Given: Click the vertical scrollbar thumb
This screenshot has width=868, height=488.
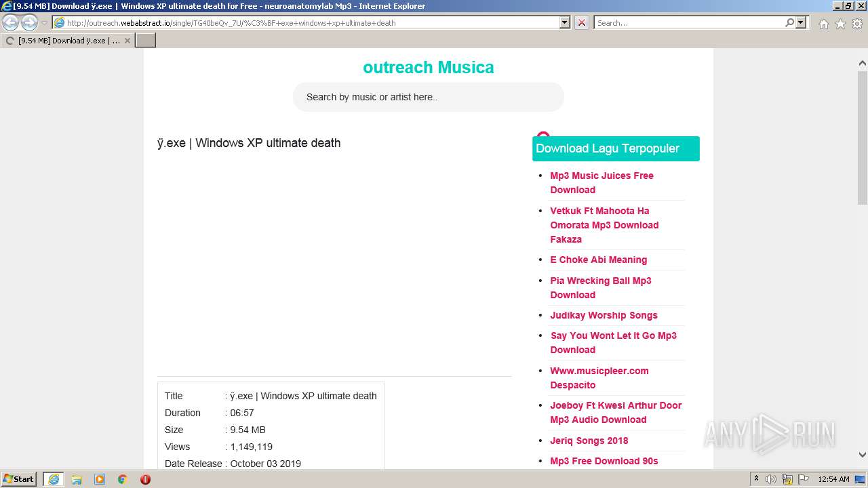Looking at the screenshot, I should [x=862, y=136].
